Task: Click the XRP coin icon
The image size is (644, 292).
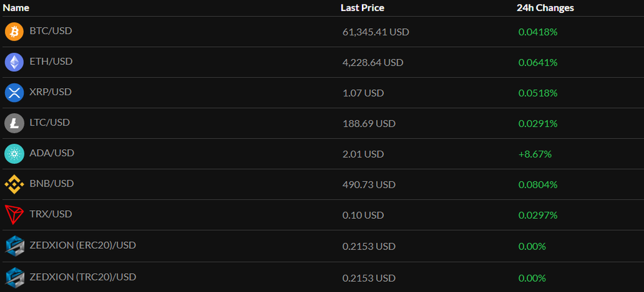Action: click(14, 93)
